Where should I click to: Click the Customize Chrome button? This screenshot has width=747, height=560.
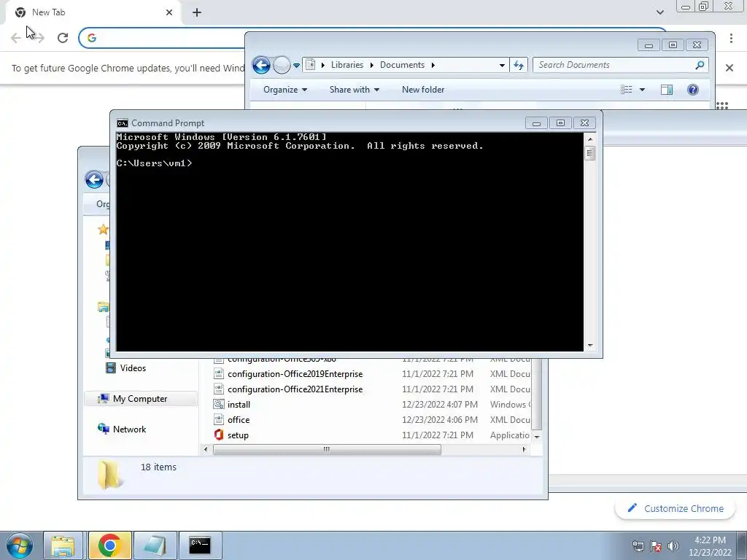pos(676,508)
